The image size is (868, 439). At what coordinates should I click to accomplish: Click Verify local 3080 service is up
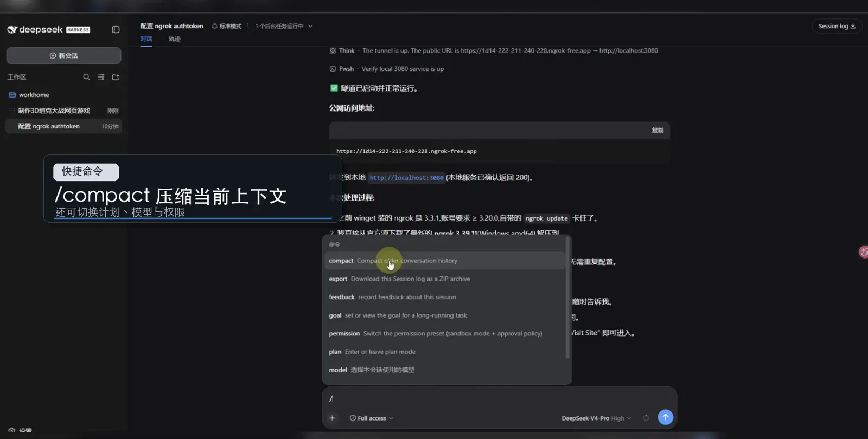tap(403, 69)
